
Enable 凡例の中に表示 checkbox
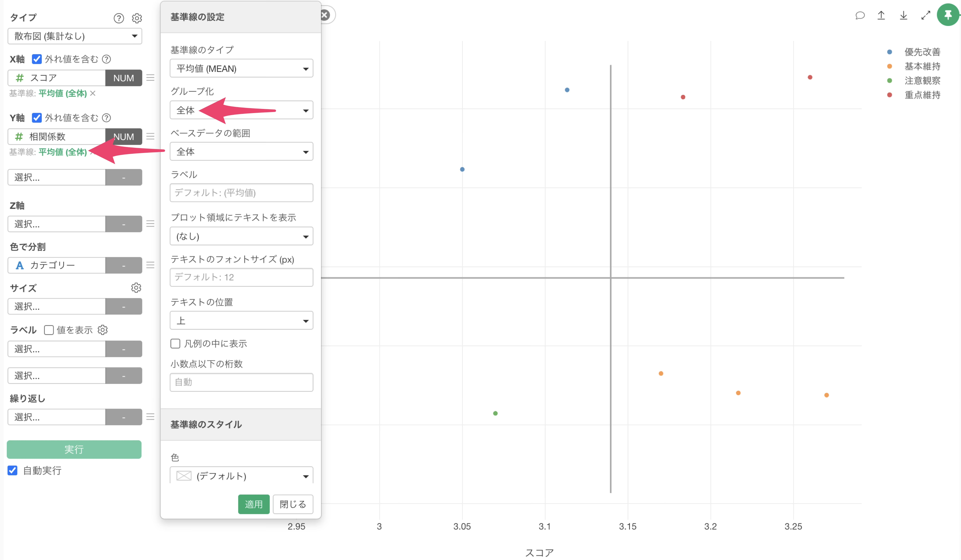[175, 344]
